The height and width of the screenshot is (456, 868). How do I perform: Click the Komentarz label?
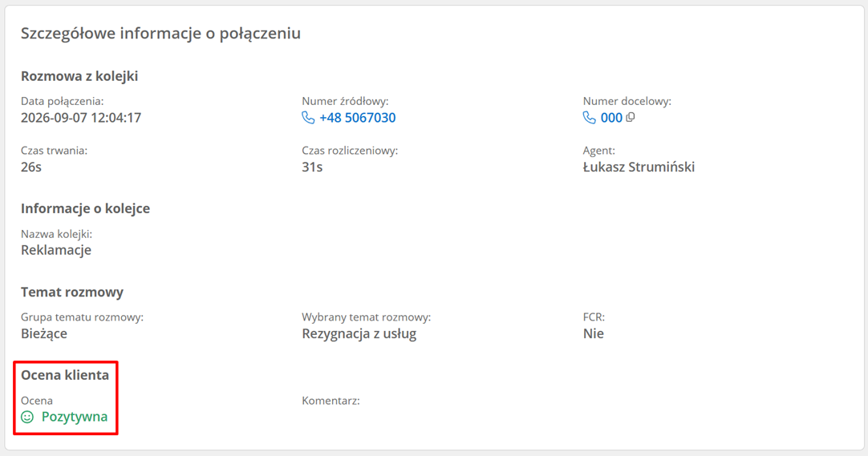click(x=331, y=401)
